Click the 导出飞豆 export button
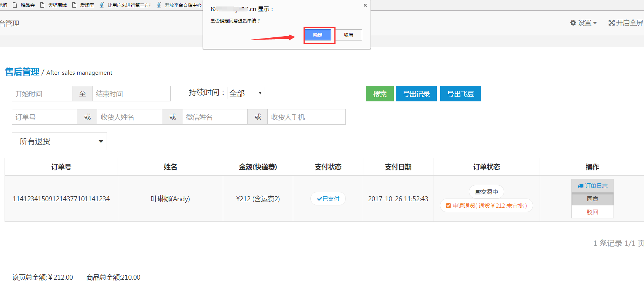The width and height of the screenshot is (644, 282). tap(460, 94)
